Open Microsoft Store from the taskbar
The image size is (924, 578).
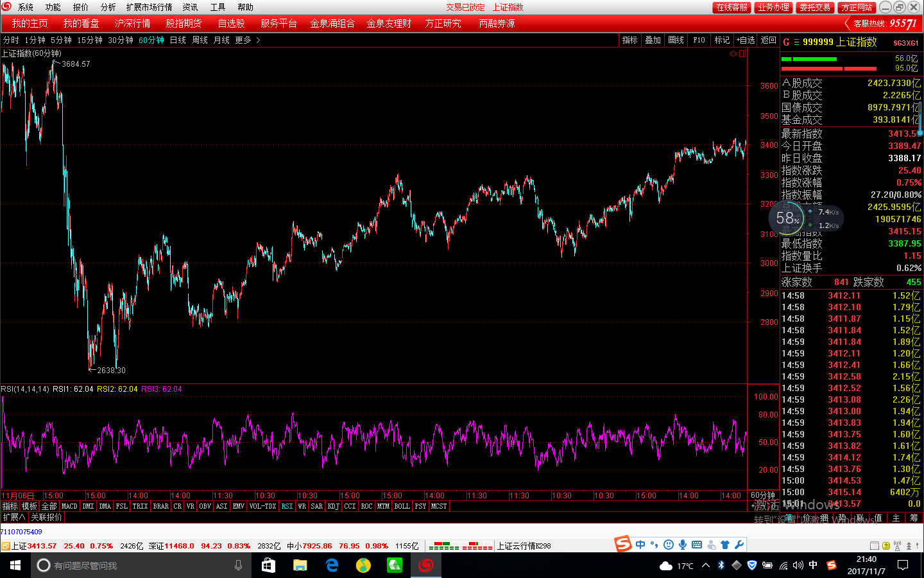coord(268,565)
